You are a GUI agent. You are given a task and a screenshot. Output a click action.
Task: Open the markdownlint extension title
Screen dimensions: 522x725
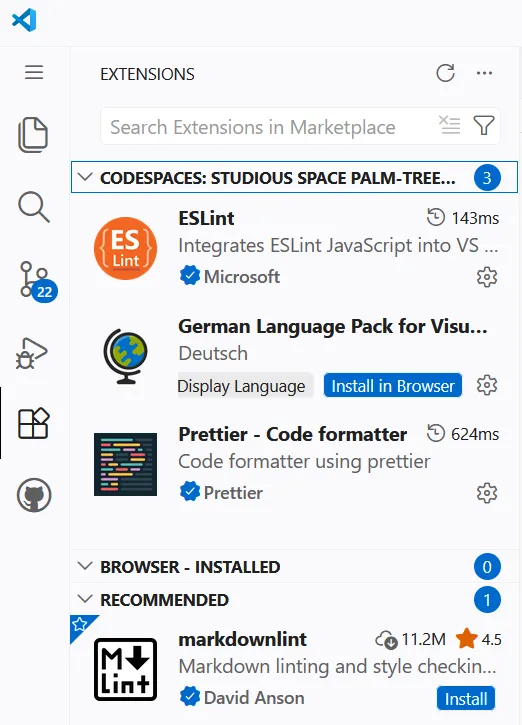pyautogui.click(x=242, y=639)
